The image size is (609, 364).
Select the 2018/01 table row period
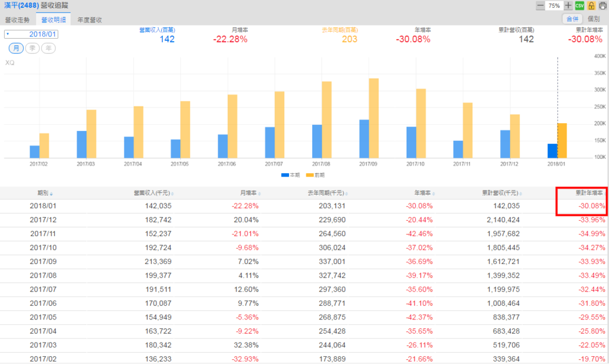(x=43, y=206)
